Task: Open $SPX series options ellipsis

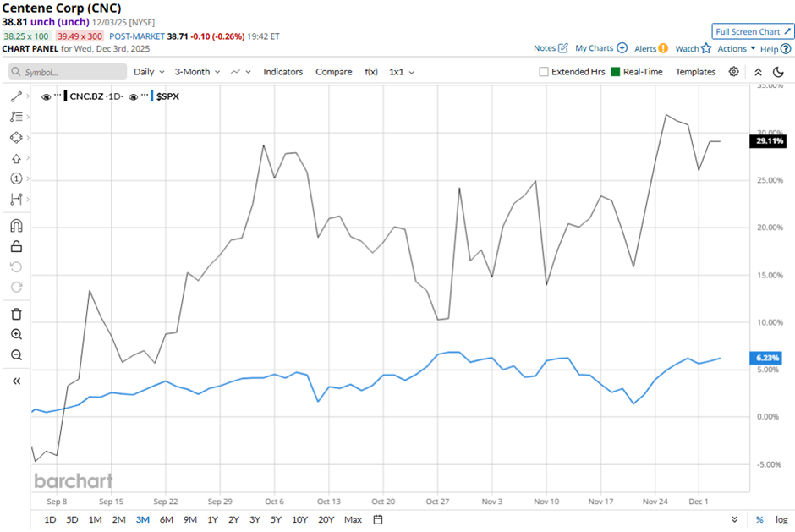Action: (145, 96)
